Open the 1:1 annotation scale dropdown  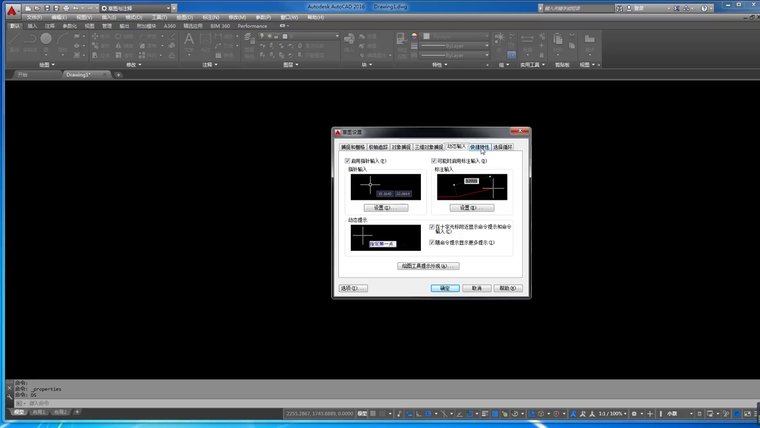pos(610,413)
